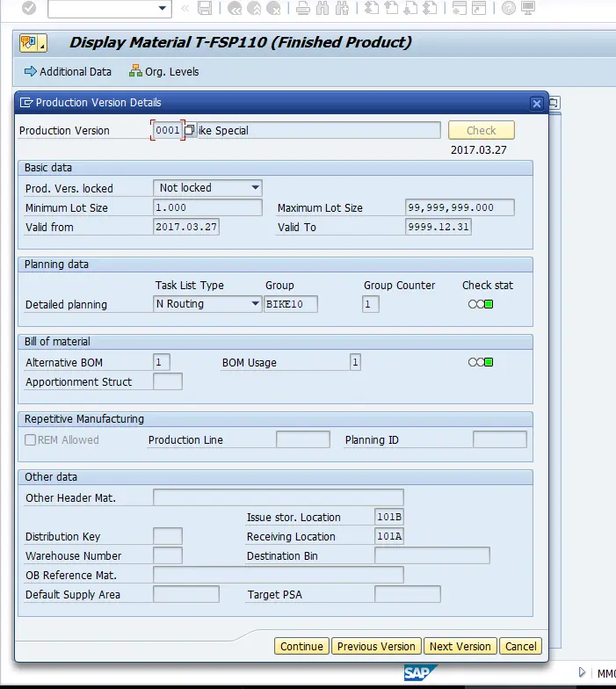Open Help via the question mark icon

(x=509, y=8)
